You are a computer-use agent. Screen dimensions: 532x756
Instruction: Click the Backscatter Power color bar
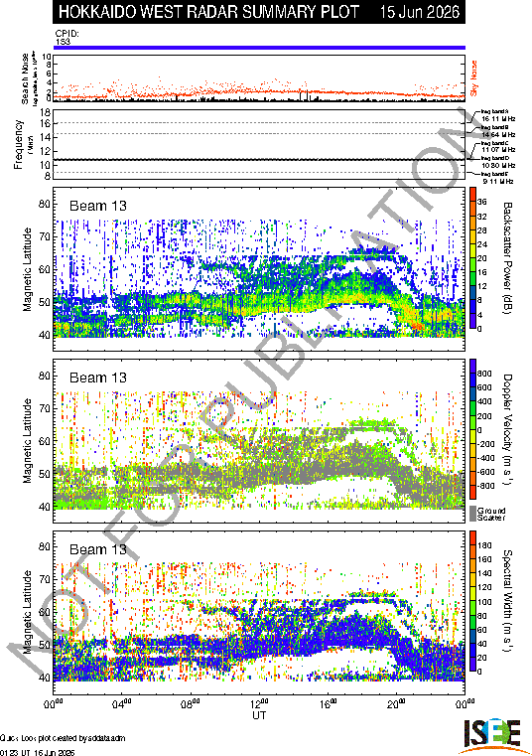473,258
